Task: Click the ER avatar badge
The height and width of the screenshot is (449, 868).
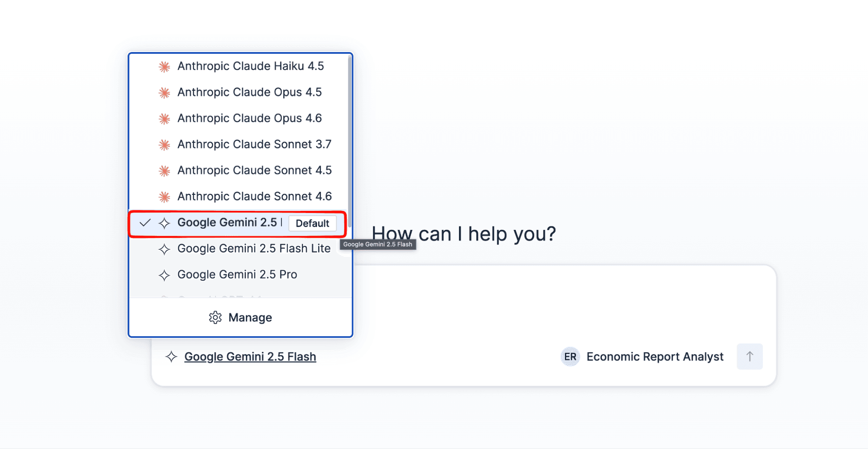Action: pyautogui.click(x=570, y=357)
